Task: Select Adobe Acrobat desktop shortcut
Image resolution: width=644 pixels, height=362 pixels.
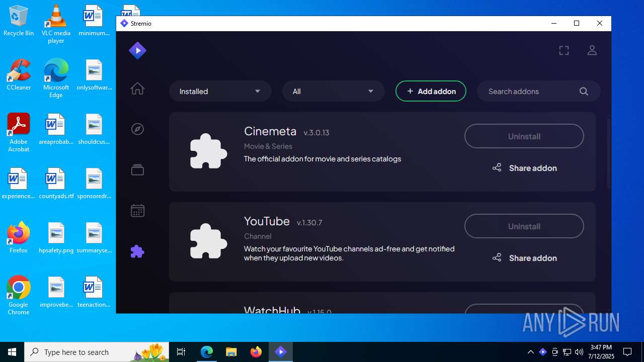Action: pos(19,133)
